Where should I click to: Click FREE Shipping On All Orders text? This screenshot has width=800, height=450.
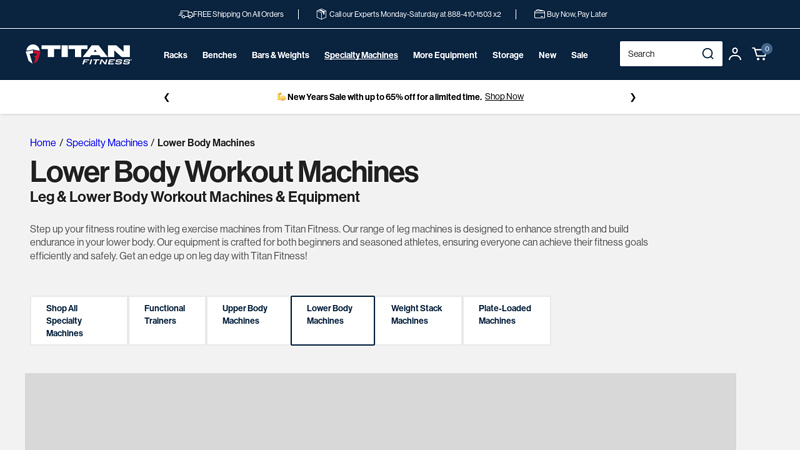pyautogui.click(x=238, y=14)
